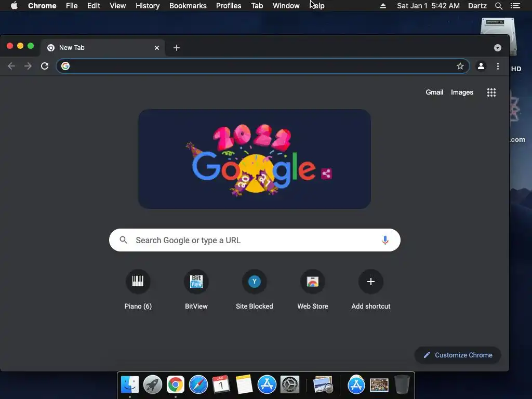
Task: Open the Window menu
Action: coord(286,6)
